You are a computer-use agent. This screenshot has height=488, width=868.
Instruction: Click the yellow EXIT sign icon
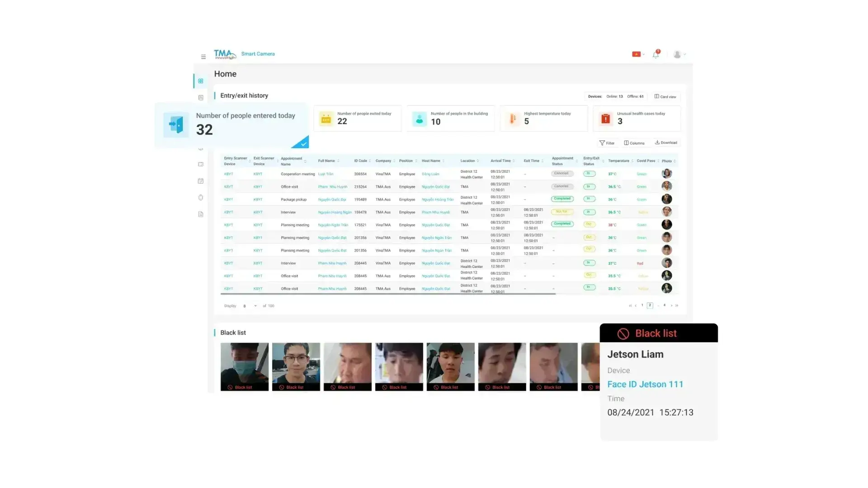pos(326,119)
